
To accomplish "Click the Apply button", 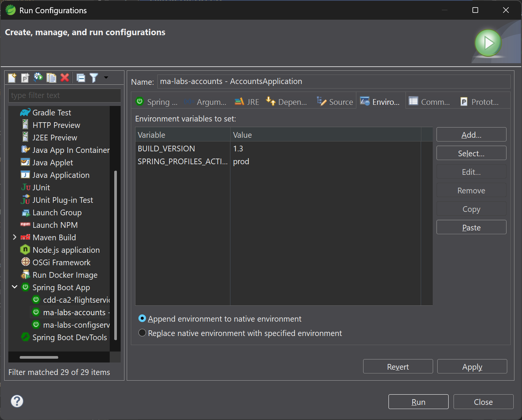I will pyautogui.click(x=472, y=367).
